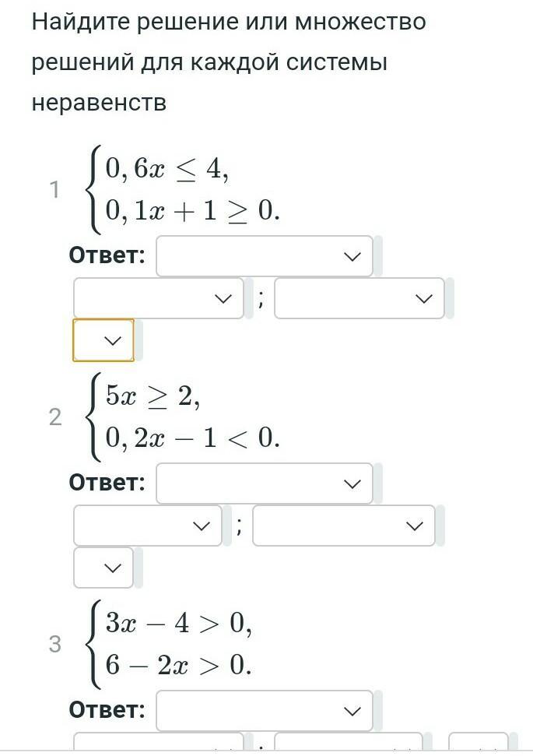Expand the small orange-outlined dropdown
This screenshot has width=533, height=756.
[103, 340]
